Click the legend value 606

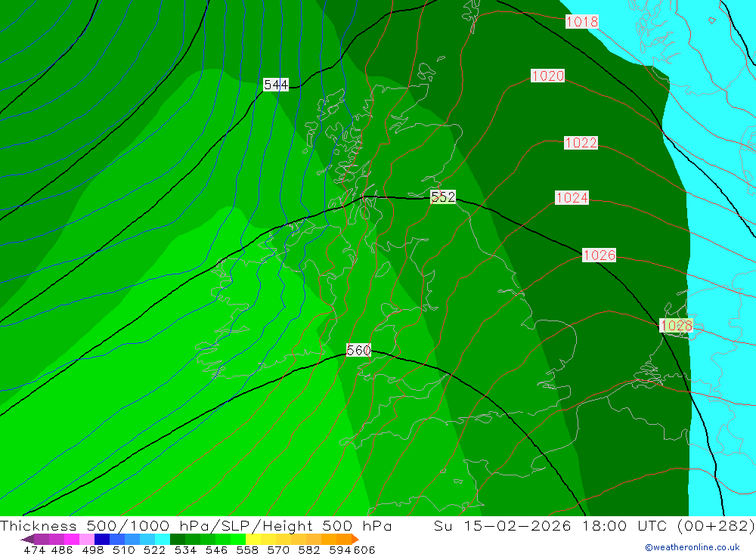364,549
